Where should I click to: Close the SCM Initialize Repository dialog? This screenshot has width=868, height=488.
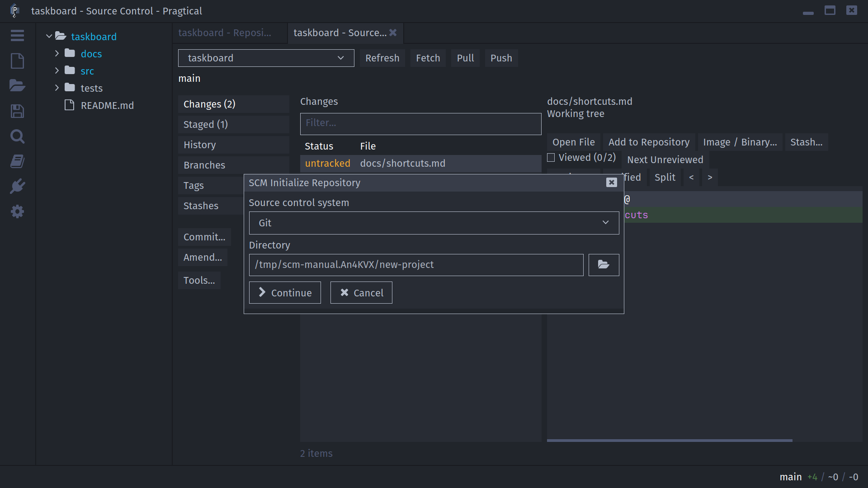click(611, 183)
